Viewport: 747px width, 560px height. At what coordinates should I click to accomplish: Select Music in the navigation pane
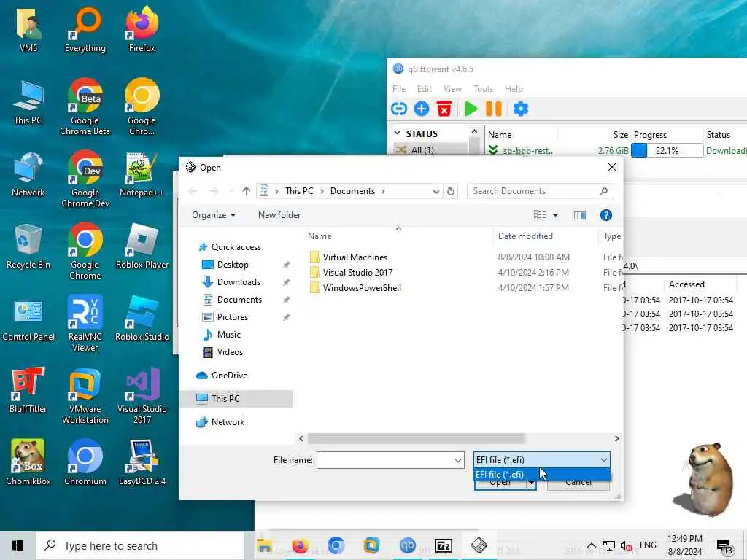point(228,334)
